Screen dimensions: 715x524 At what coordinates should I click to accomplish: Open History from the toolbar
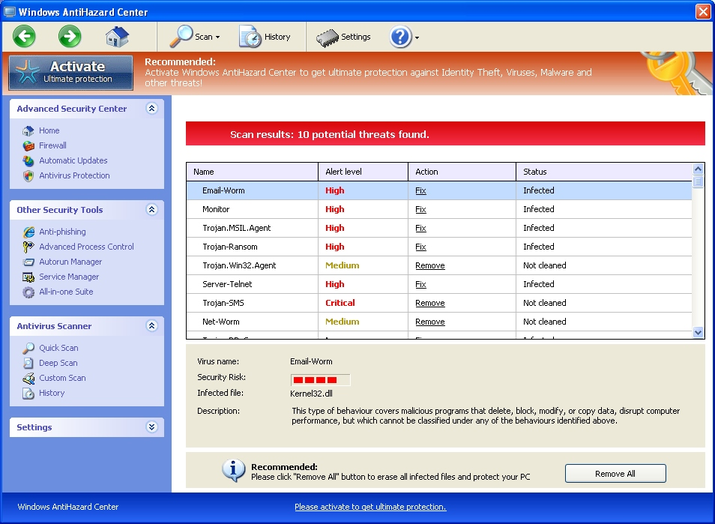pyautogui.click(x=265, y=37)
